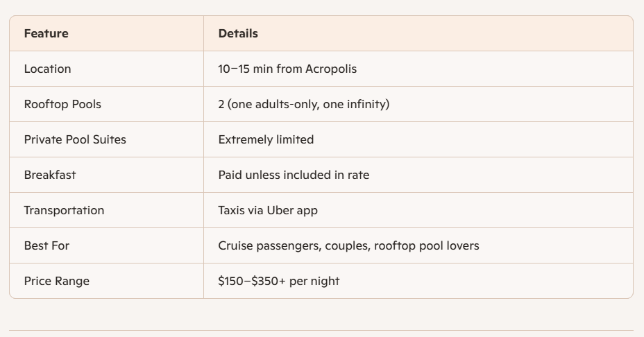Click the '2 (one adults-only, one infinity)' cell
644x337 pixels.
click(x=303, y=104)
